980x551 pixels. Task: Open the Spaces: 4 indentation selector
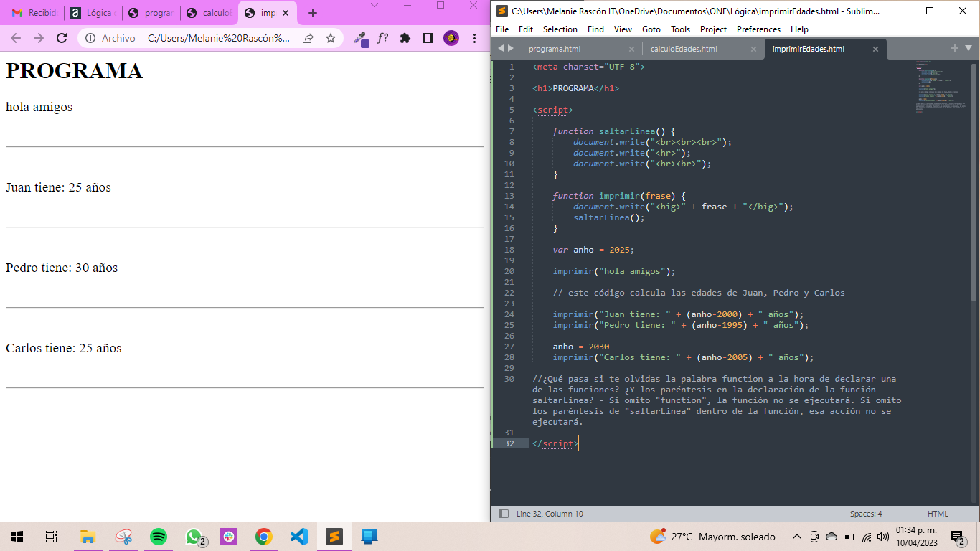coord(866,514)
